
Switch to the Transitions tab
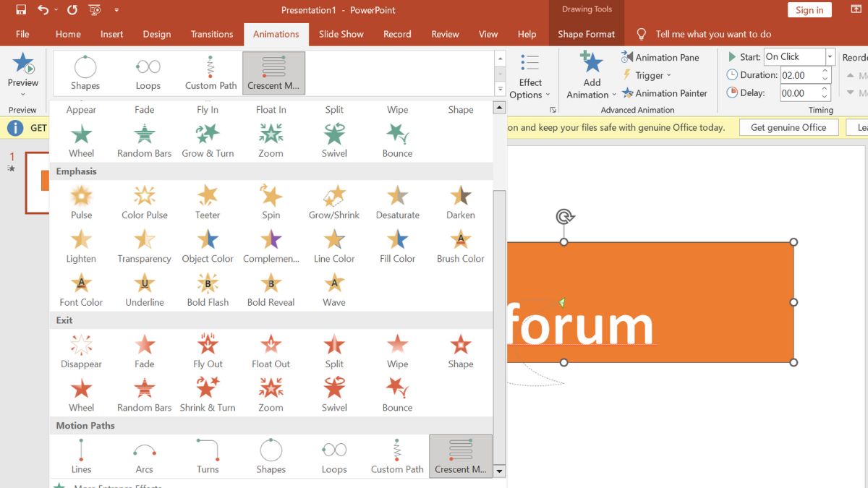212,34
